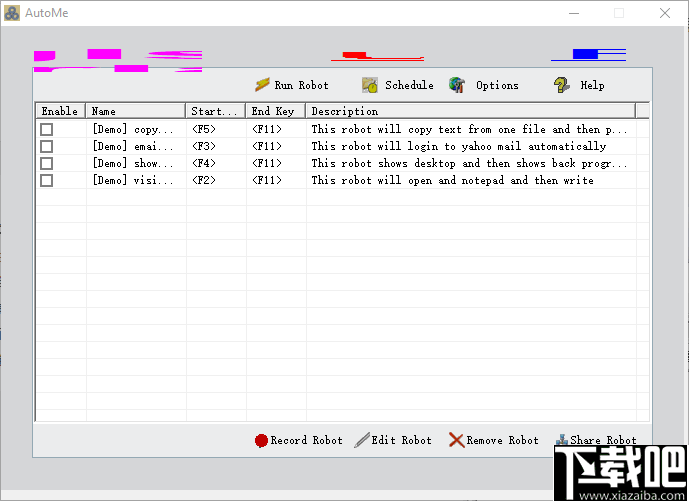The height and width of the screenshot is (501, 689).
Task: Click description about login to yahoo mail
Action: coord(459,146)
